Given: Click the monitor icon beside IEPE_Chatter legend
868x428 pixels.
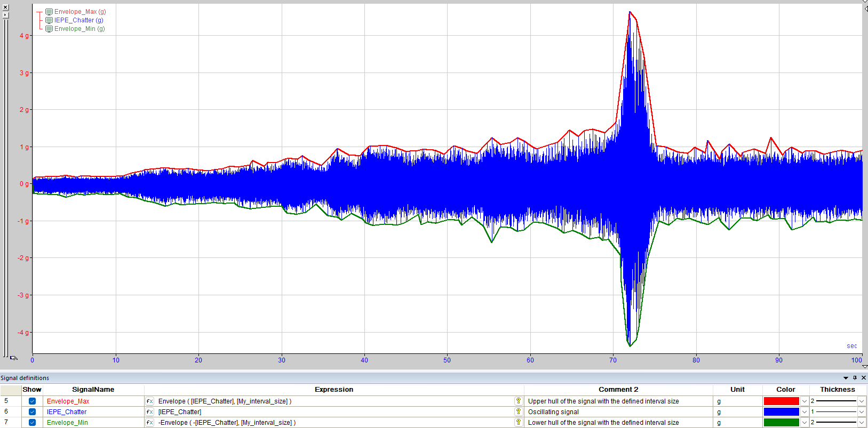Looking at the screenshot, I should click(x=49, y=20).
